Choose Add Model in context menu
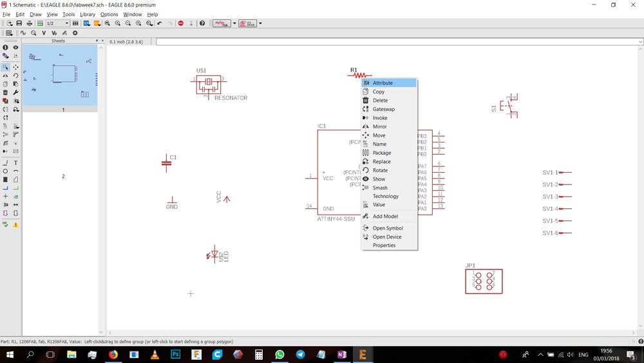Image resolution: width=644 pixels, height=363 pixels. pos(389,216)
